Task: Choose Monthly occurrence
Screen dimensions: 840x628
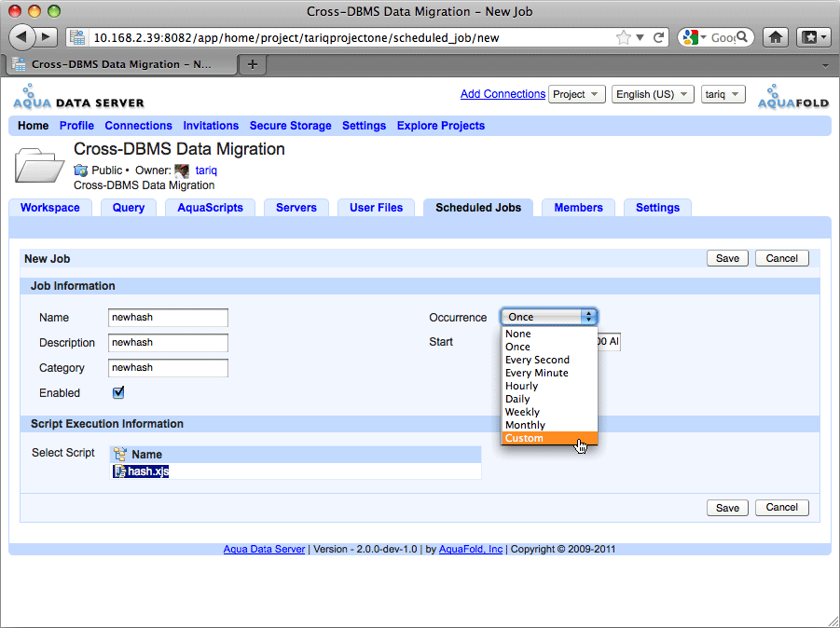Action: point(549,425)
